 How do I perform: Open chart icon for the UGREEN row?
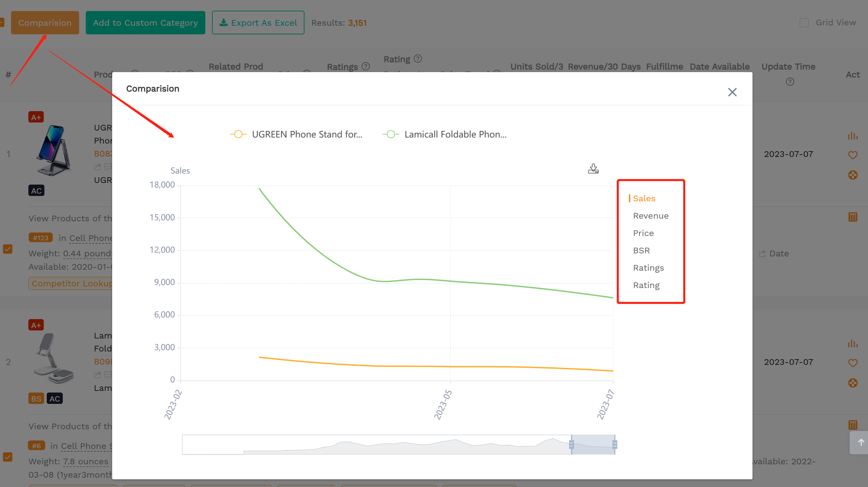coord(853,136)
